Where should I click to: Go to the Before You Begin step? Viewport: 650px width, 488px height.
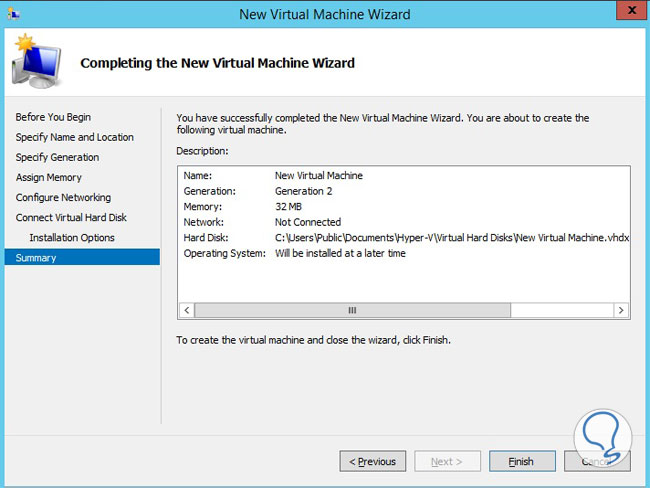53,117
